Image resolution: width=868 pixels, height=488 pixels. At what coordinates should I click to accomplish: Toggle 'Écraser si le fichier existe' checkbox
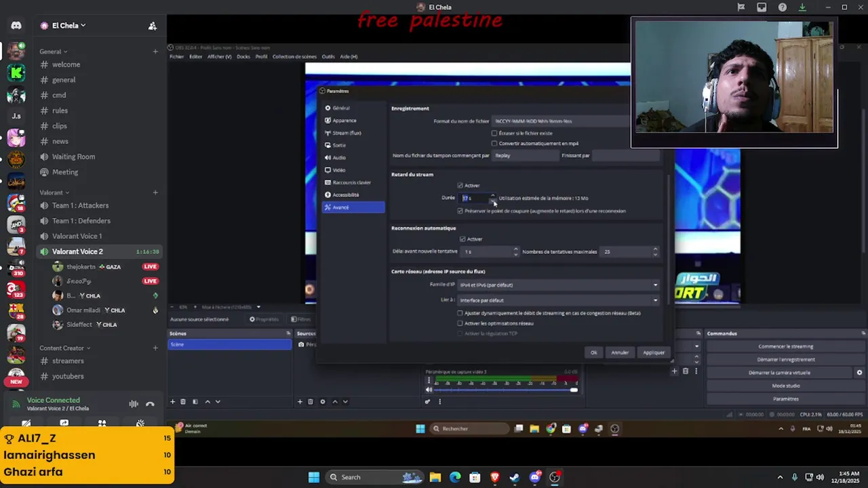click(494, 134)
